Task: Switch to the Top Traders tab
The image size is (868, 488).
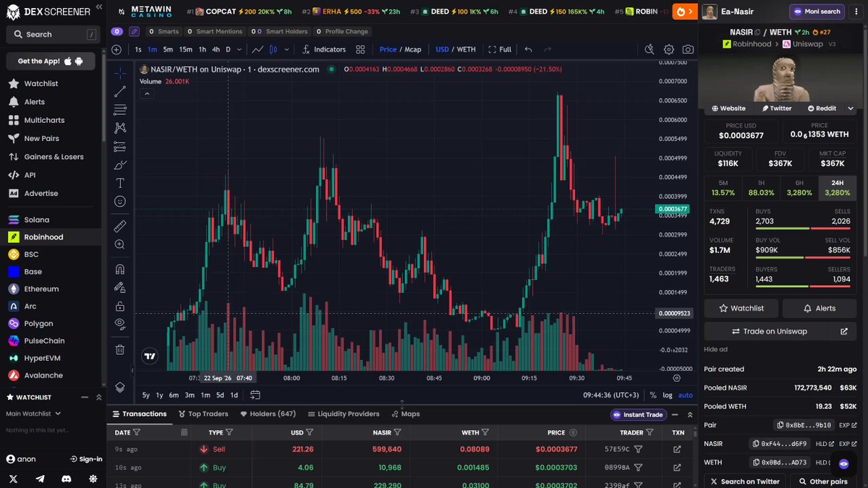Action: coord(203,414)
